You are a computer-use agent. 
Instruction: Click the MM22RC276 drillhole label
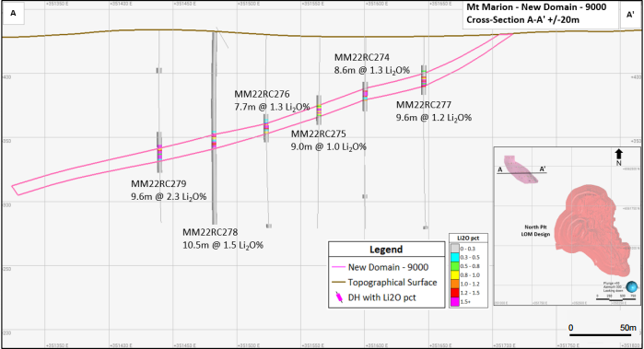click(x=262, y=94)
